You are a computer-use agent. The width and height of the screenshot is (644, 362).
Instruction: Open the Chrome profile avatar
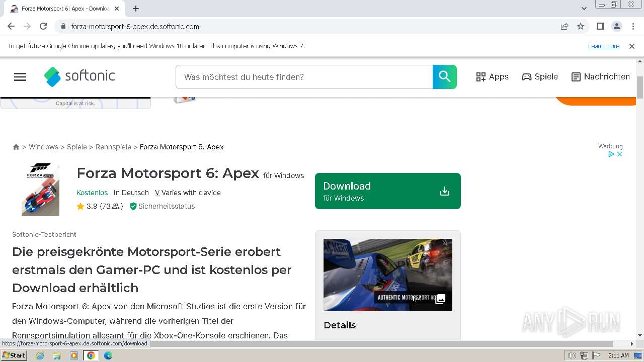pyautogui.click(x=616, y=27)
